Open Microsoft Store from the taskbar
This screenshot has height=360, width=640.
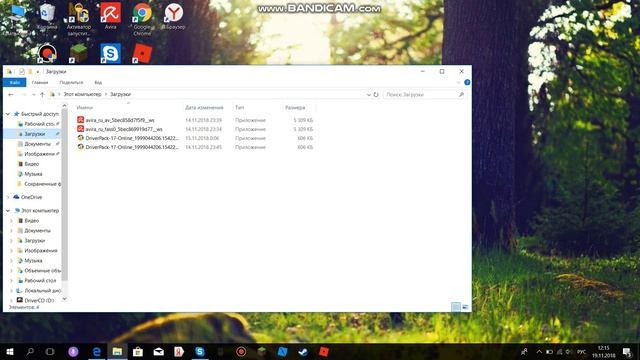pos(138,351)
